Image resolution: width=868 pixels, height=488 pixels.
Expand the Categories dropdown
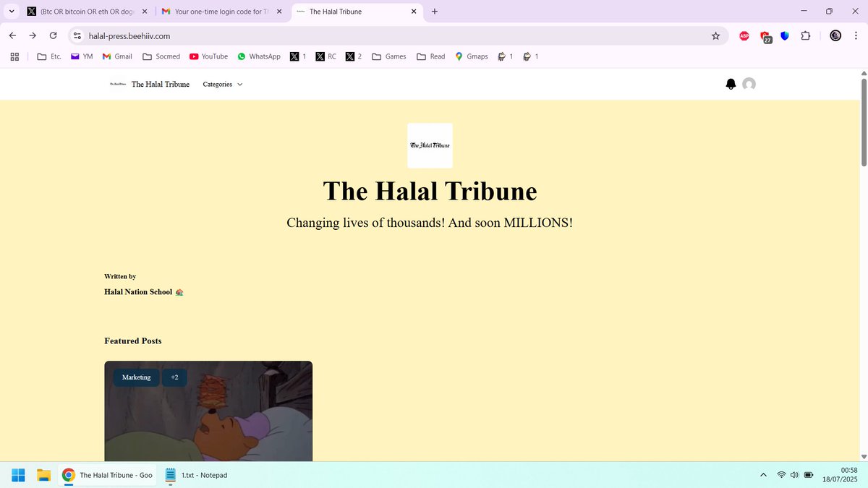[223, 85]
